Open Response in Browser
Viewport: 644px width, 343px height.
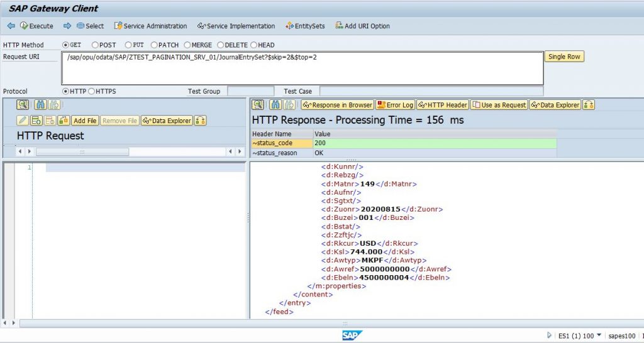click(337, 105)
